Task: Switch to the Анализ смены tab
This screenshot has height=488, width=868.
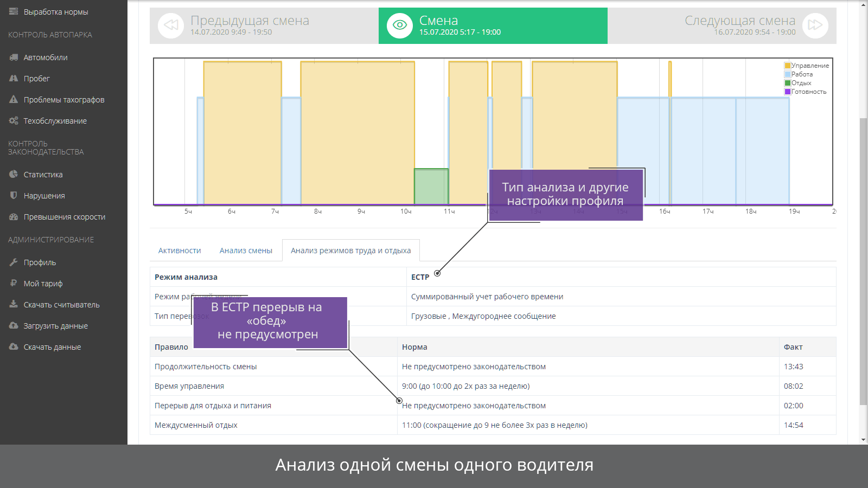Action: (246, 251)
